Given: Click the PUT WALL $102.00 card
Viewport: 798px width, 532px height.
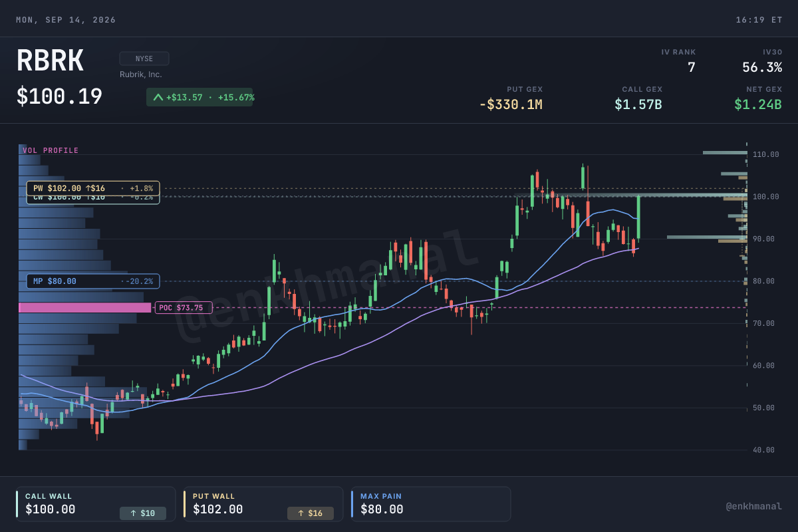Looking at the screenshot, I should click(x=263, y=504).
